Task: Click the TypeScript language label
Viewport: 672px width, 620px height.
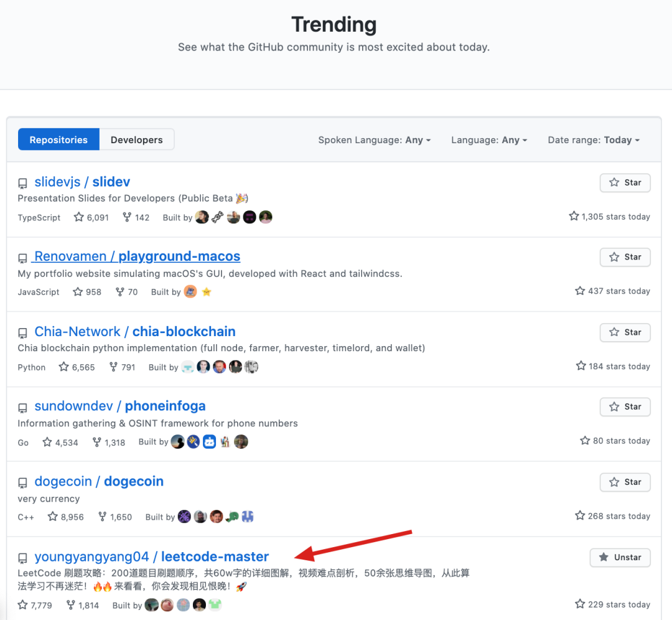Action: [x=39, y=217]
